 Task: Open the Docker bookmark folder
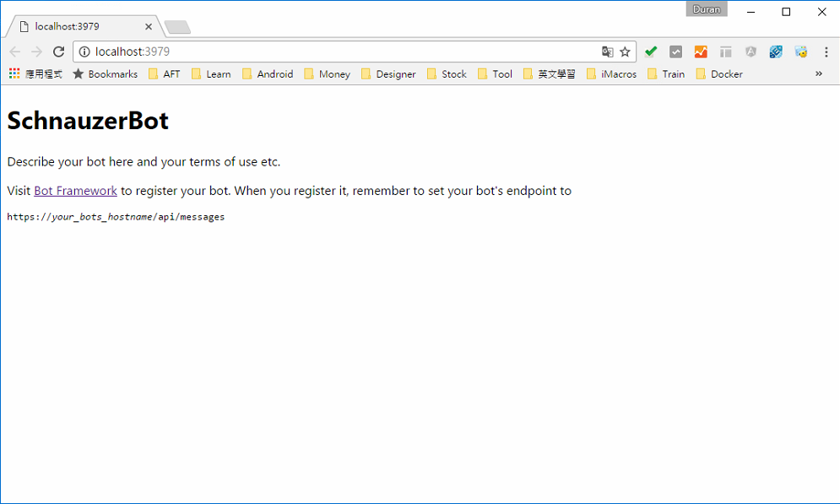[x=719, y=74]
